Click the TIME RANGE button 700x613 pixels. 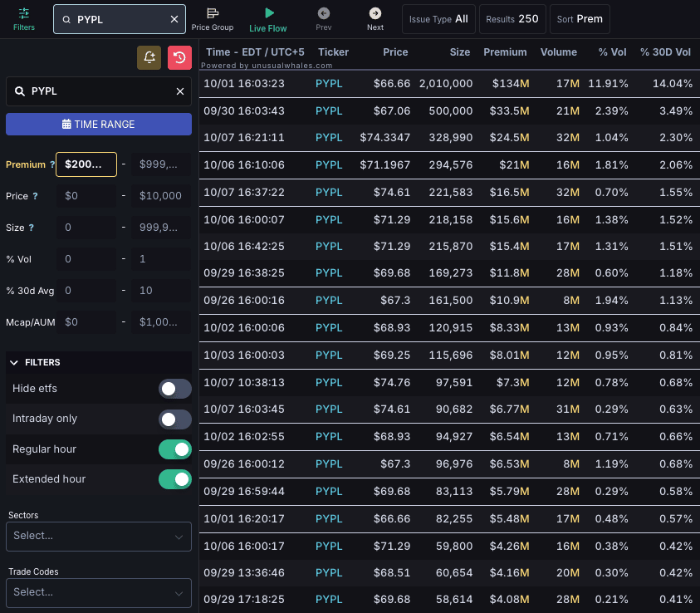click(x=99, y=124)
